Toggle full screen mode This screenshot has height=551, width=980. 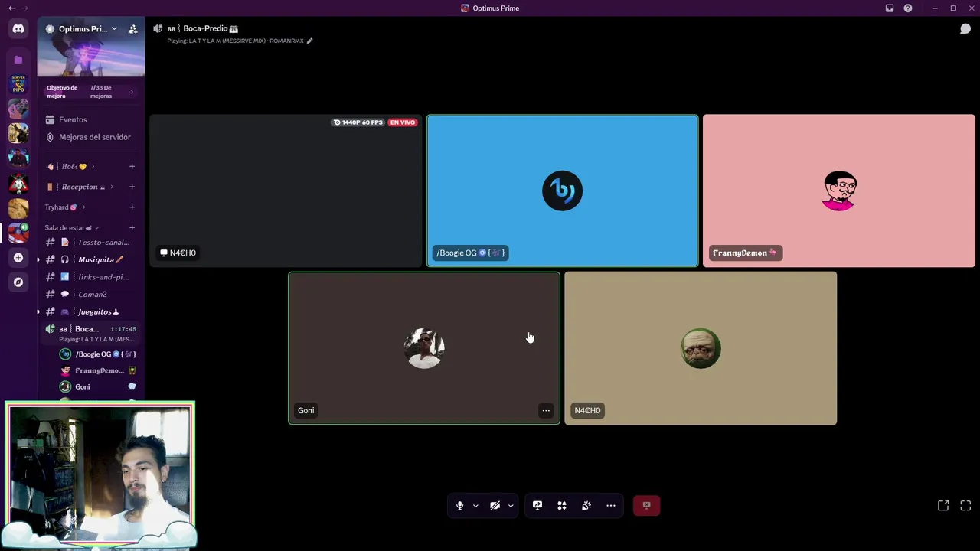click(x=965, y=506)
